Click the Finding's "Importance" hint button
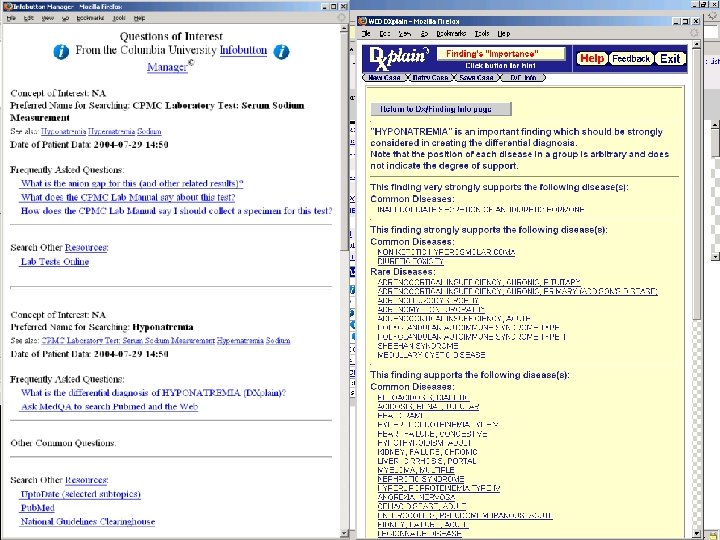 coord(501,53)
